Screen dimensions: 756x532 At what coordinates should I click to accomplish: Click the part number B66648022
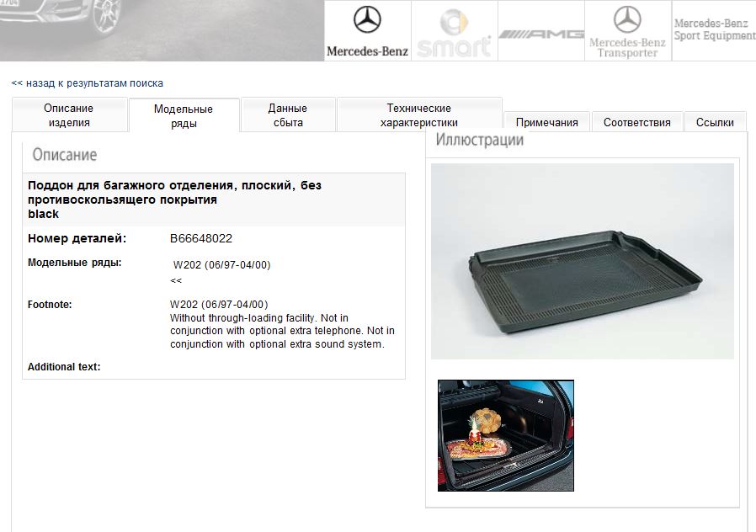click(x=201, y=238)
